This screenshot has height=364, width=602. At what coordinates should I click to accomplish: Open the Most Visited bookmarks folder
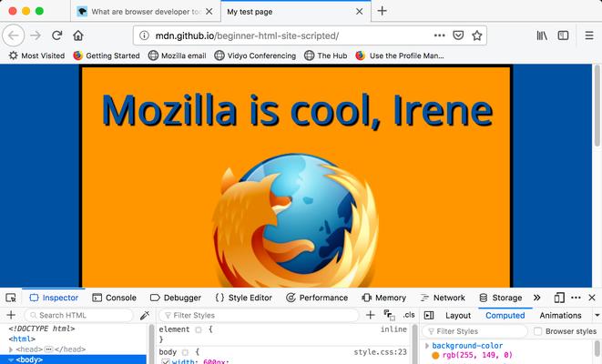(36, 56)
